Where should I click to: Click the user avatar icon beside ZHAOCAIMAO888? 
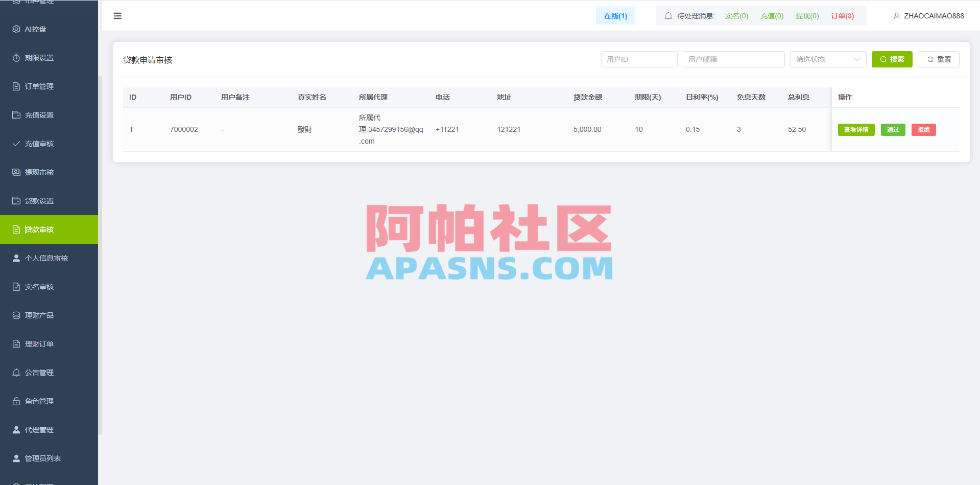click(896, 16)
